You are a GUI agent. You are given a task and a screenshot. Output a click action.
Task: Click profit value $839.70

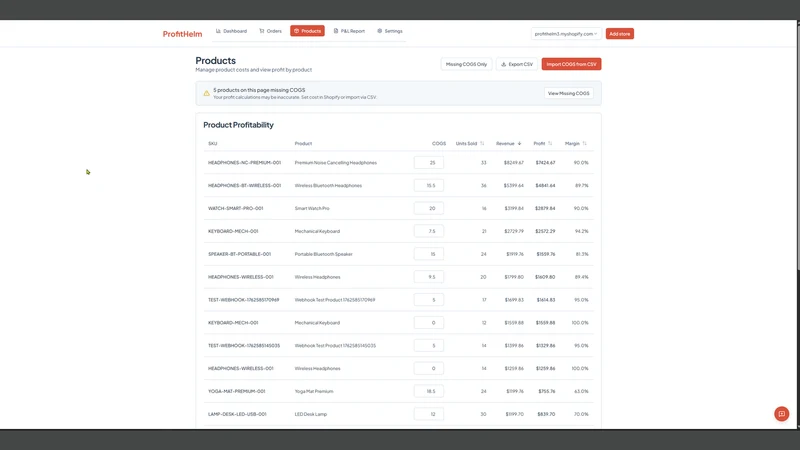click(546, 414)
